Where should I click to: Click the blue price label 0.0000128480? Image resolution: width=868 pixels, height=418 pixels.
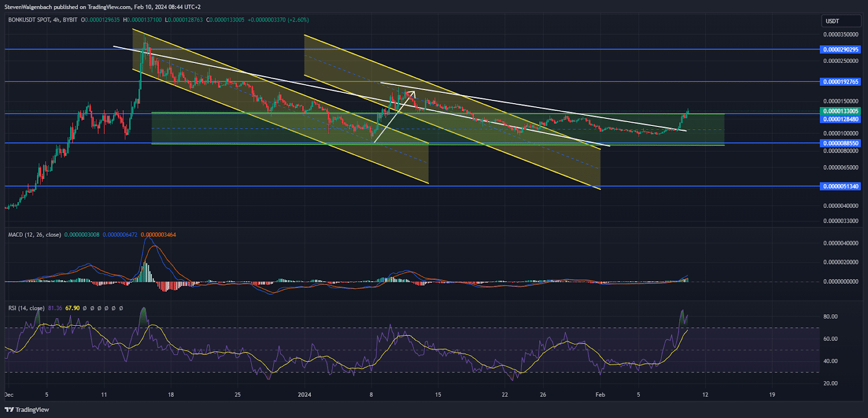pos(841,119)
